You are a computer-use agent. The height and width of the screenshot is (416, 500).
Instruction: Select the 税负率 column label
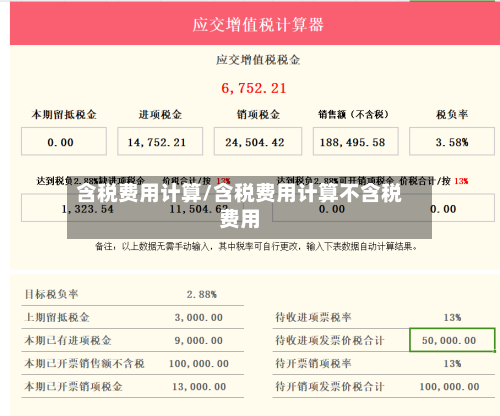click(452, 114)
